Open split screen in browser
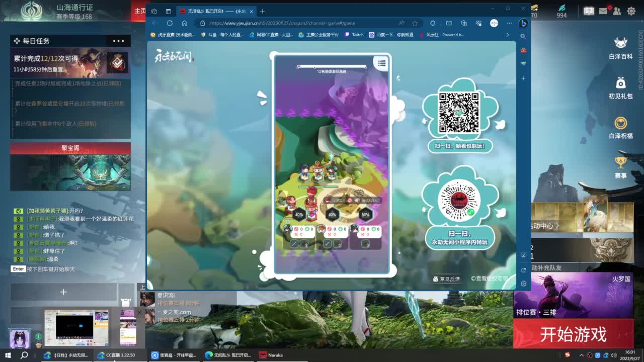The height and width of the screenshot is (362, 644). point(449,23)
